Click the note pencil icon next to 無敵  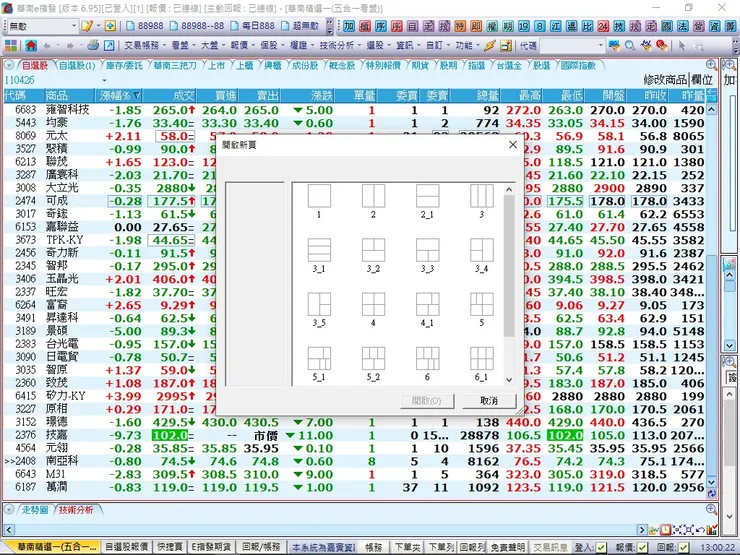(87, 25)
